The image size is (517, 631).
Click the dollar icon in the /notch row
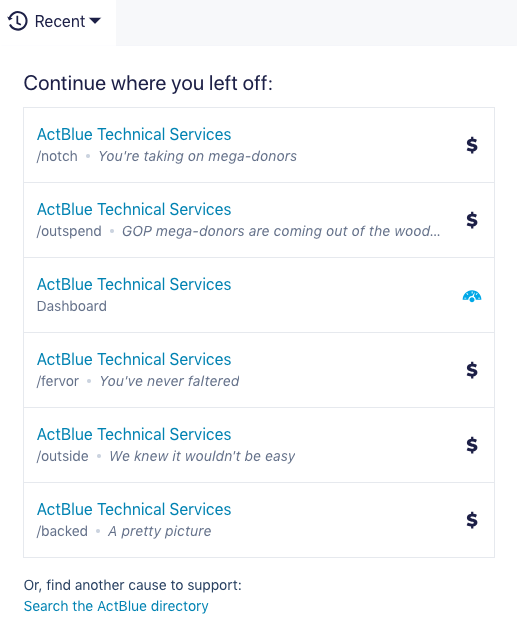click(x=472, y=145)
